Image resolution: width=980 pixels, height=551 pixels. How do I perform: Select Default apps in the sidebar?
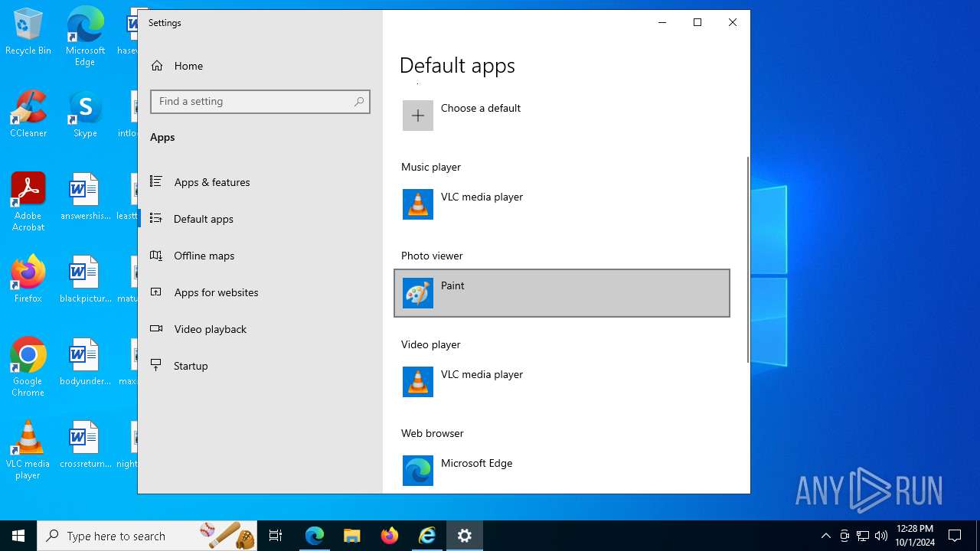tap(203, 219)
